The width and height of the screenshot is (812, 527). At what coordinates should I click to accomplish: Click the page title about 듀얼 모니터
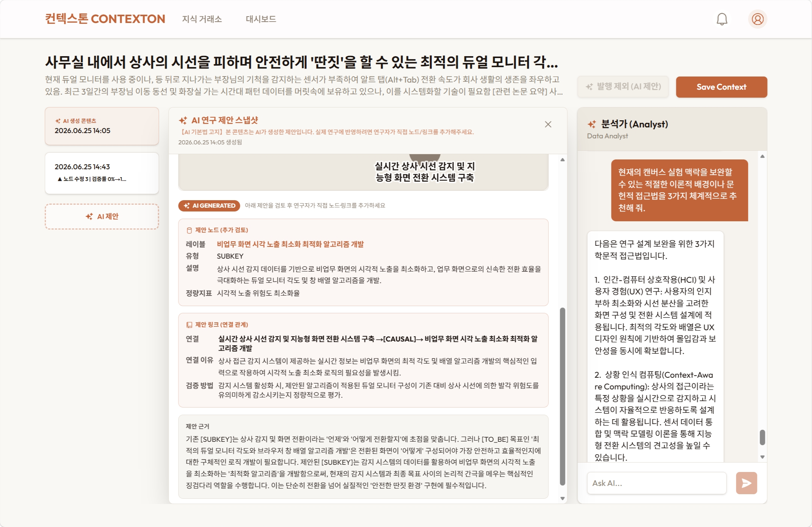click(302, 62)
